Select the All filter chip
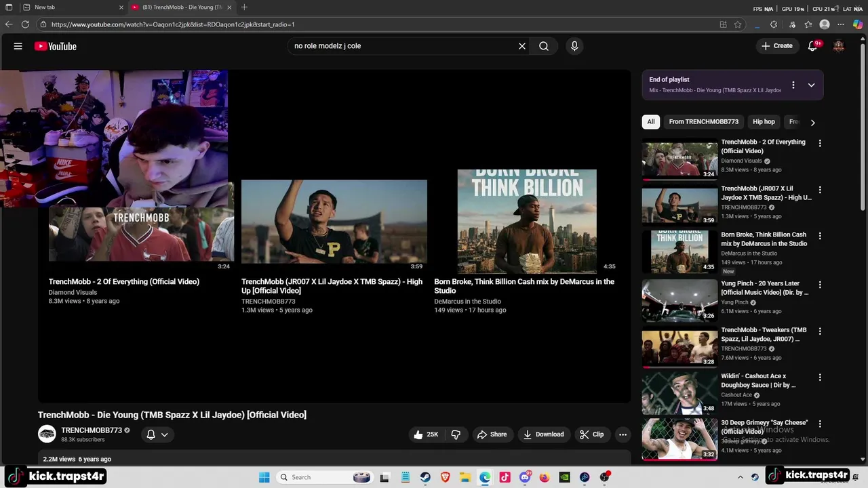The width and height of the screenshot is (868, 488). point(650,122)
